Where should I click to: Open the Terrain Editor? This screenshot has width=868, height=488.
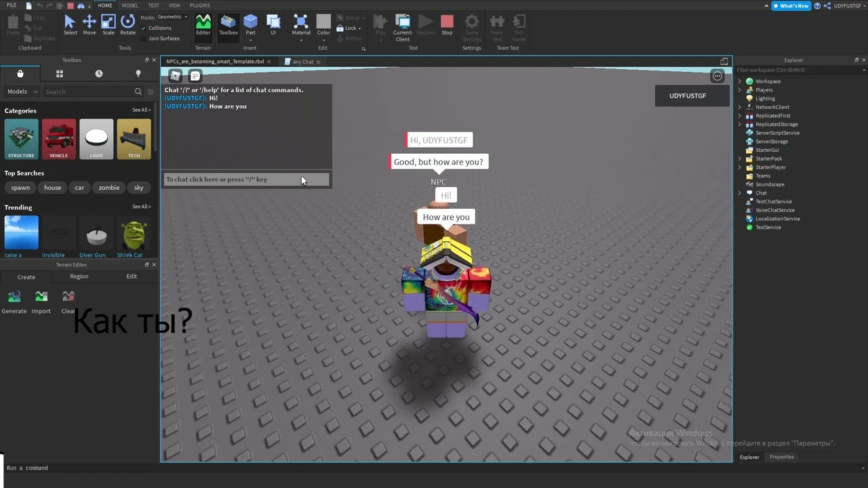(203, 25)
